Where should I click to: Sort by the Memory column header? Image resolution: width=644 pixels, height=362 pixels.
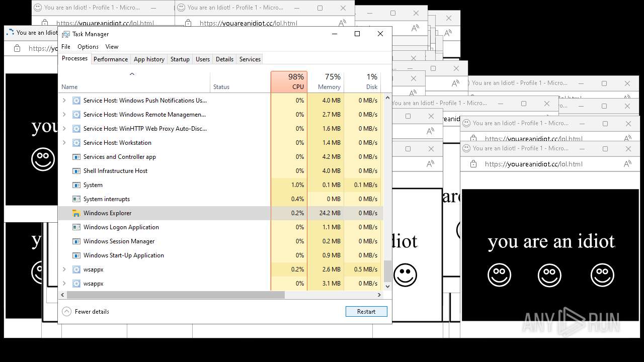pos(326,81)
